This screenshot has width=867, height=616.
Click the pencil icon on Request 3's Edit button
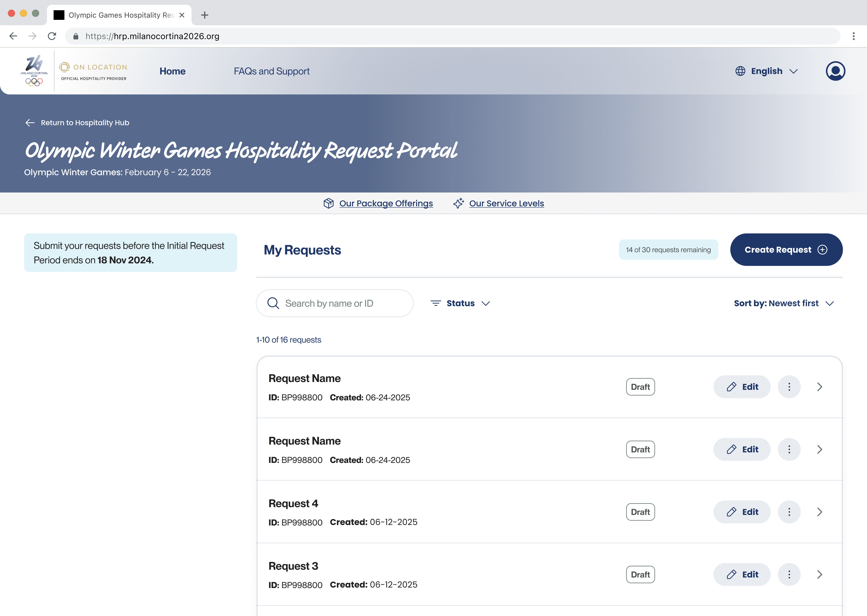[732, 574]
